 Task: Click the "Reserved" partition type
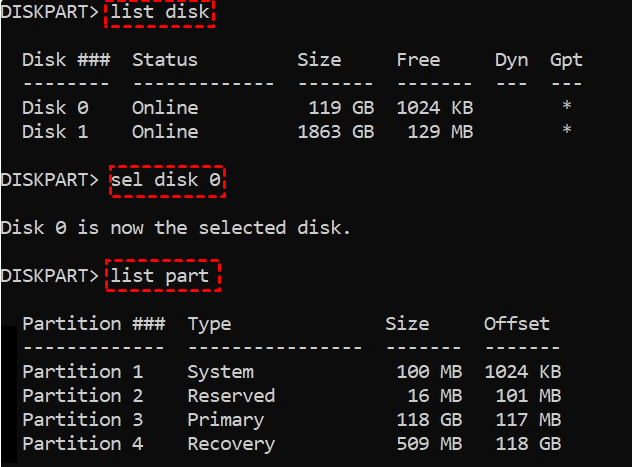click(x=231, y=395)
